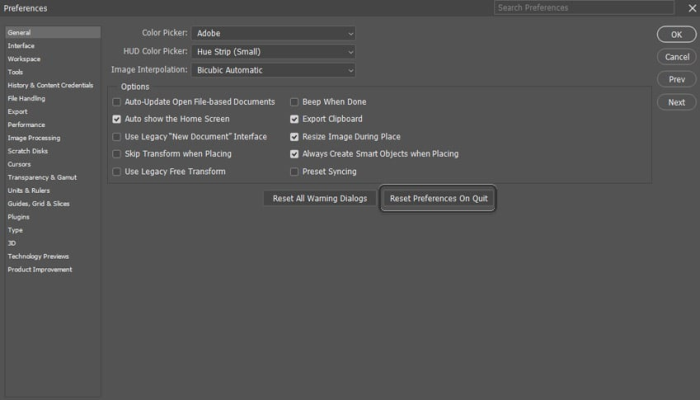
Task: Check Use Legacy Free Transform
Action: click(x=117, y=172)
